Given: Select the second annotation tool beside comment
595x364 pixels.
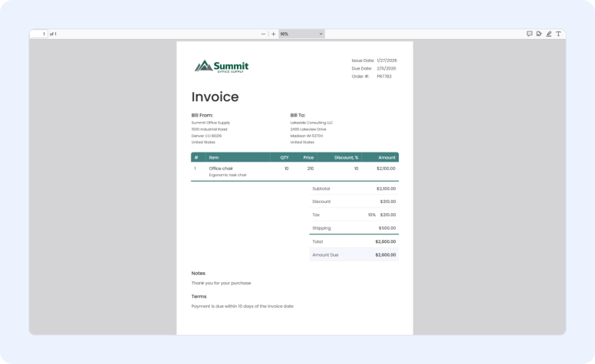Looking at the screenshot, I should click(x=539, y=34).
